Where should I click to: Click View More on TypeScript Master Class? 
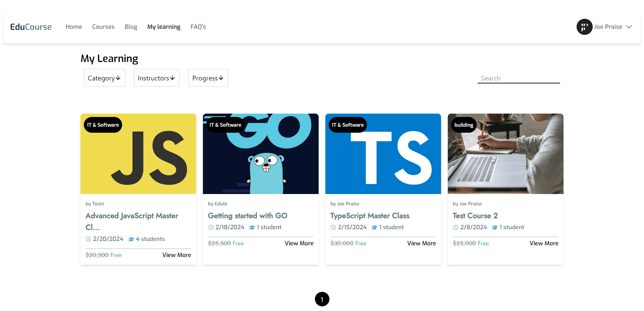[421, 243]
